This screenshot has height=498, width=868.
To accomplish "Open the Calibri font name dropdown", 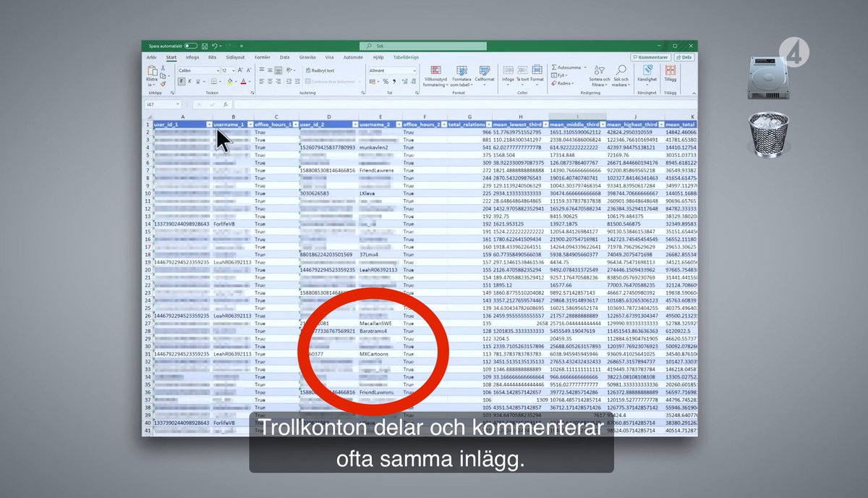I will click(218, 70).
